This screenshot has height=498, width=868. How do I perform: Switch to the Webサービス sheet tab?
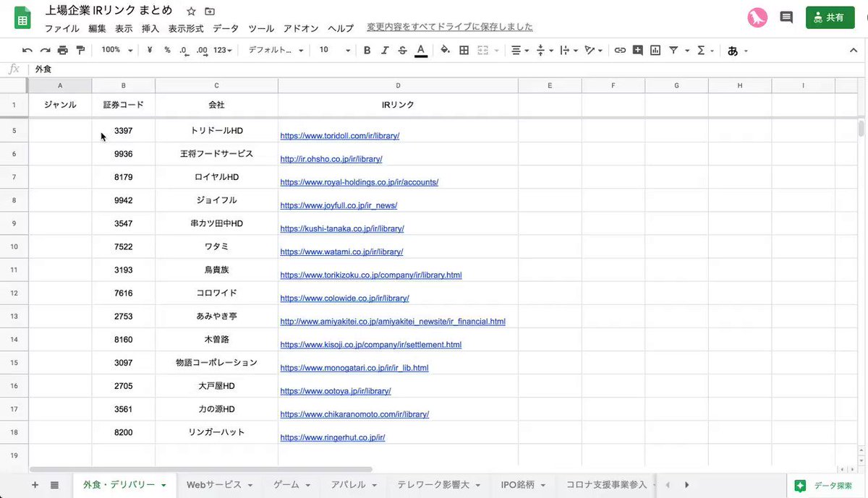coord(219,485)
